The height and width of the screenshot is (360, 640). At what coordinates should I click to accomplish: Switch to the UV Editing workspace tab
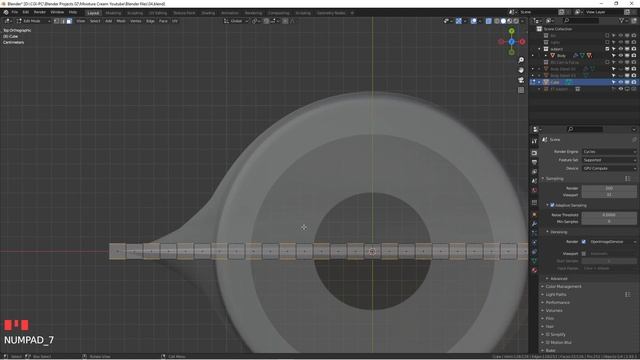[158, 13]
